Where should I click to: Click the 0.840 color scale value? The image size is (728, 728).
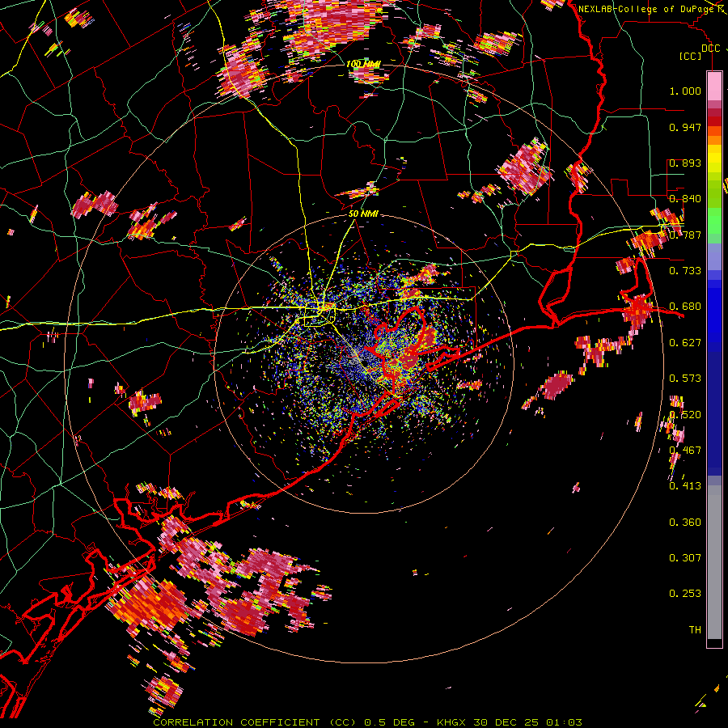(685, 199)
